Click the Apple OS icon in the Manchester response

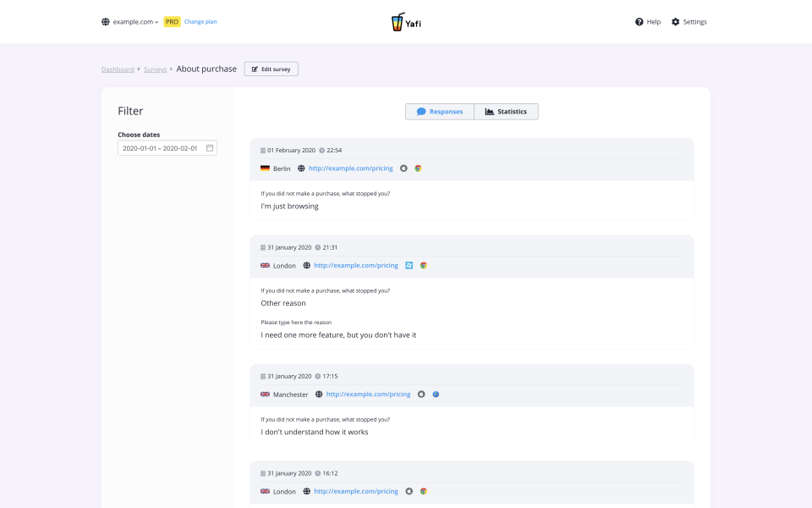[421, 395]
